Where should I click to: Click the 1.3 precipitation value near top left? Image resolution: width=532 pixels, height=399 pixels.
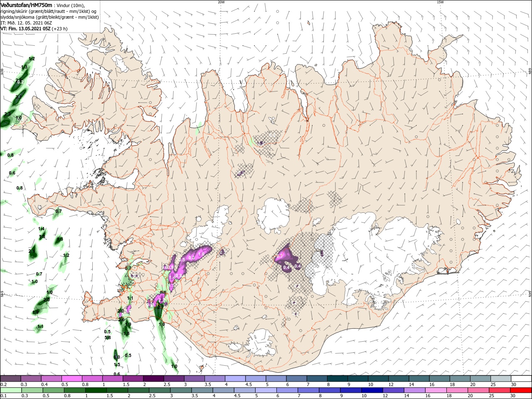click(x=24, y=67)
